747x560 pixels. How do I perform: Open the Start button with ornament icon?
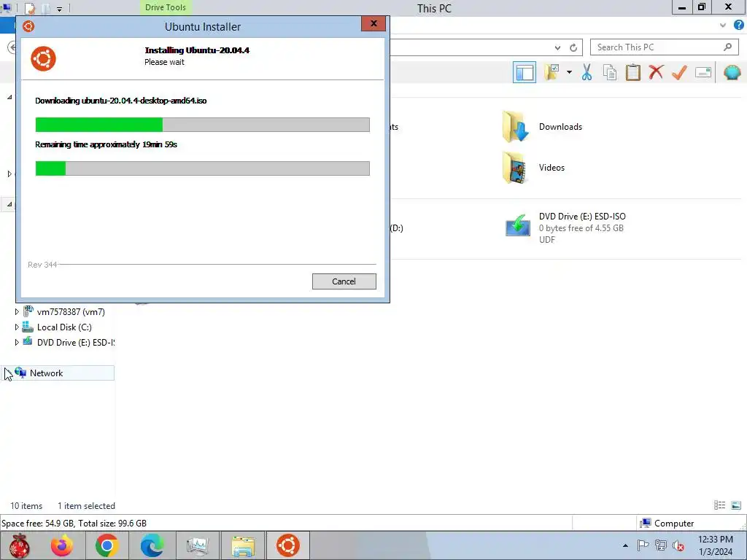point(20,545)
